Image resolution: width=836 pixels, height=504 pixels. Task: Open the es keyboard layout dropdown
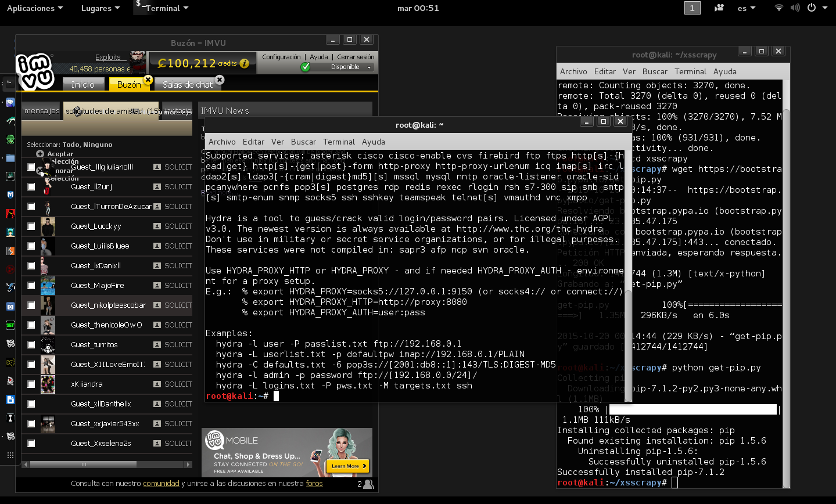pos(747,8)
